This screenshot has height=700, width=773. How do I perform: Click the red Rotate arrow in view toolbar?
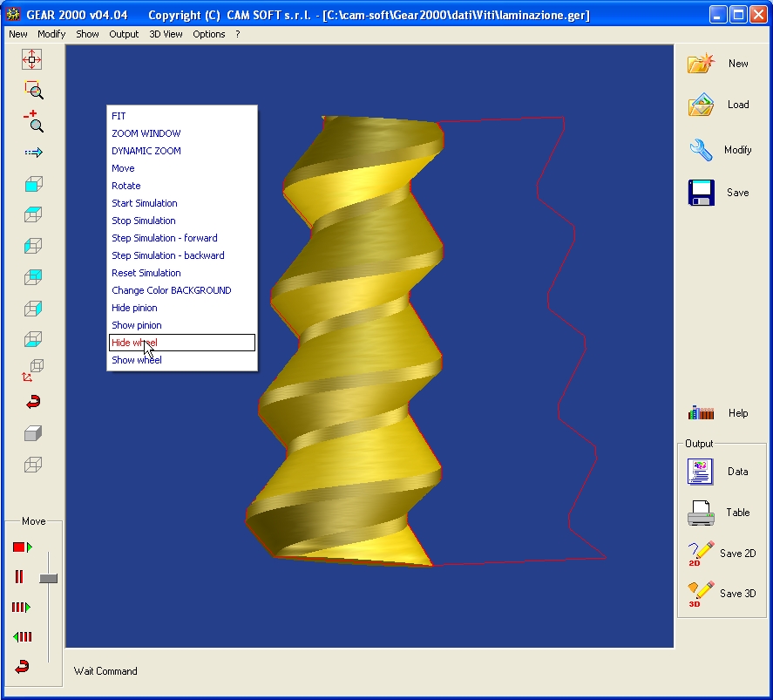33,402
